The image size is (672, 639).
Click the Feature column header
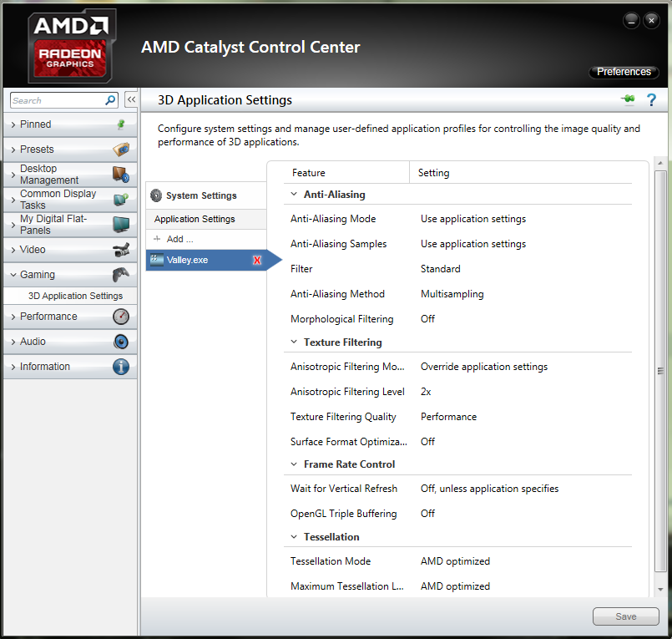[x=309, y=173]
